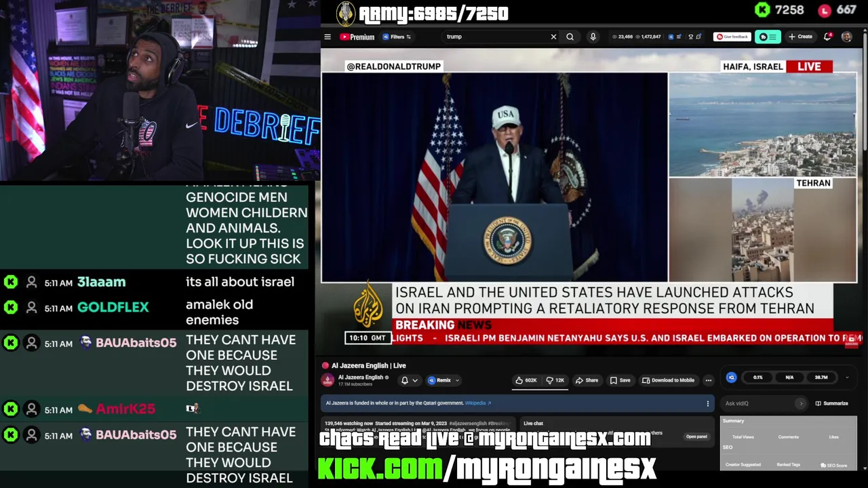Click the Summarize button
Viewport: 868px width, 488px height.
pos(831,403)
